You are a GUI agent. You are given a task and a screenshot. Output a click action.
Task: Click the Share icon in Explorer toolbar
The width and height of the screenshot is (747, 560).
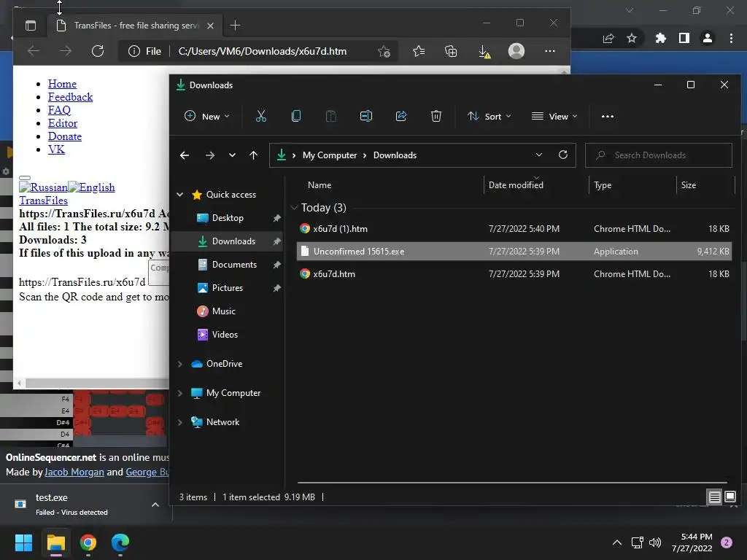point(401,116)
